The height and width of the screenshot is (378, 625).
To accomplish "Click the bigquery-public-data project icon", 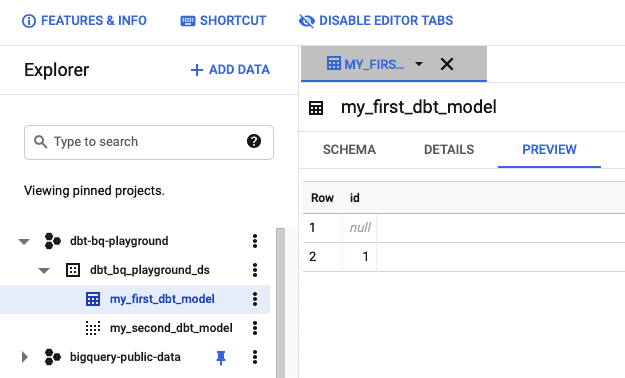I will pos(53,357).
